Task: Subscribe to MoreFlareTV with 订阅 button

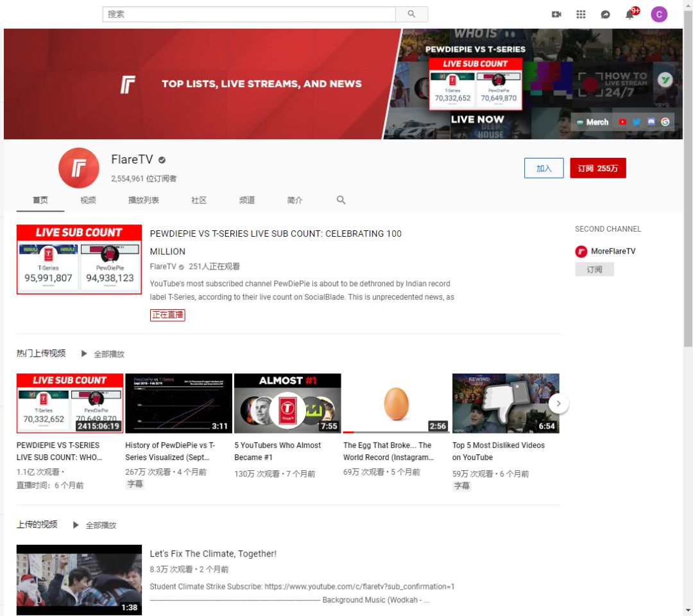Action: pos(594,269)
